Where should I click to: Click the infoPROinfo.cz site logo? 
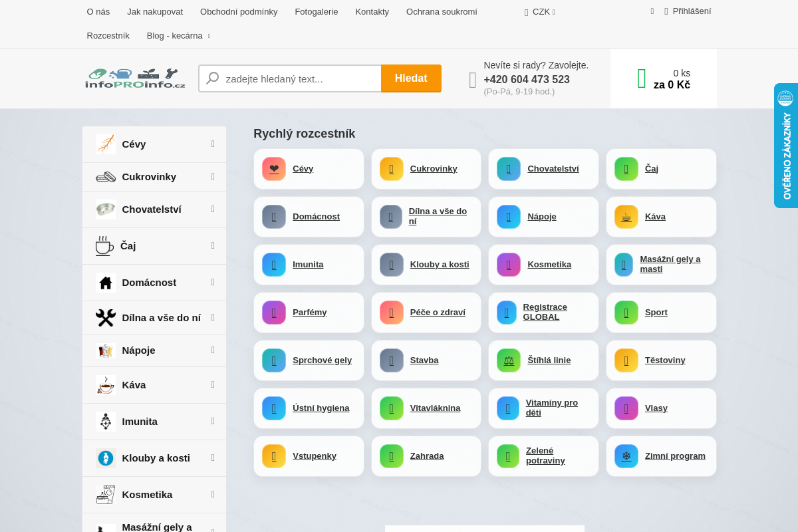pyautogui.click(x=135, y=78)
